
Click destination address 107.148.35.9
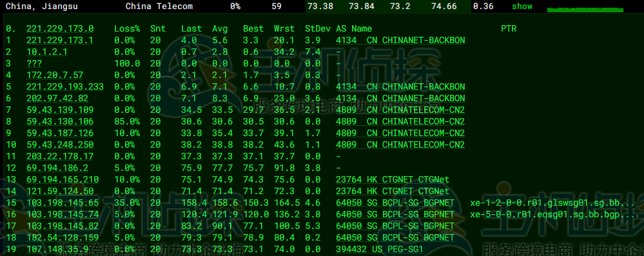[x=57, y=250]
